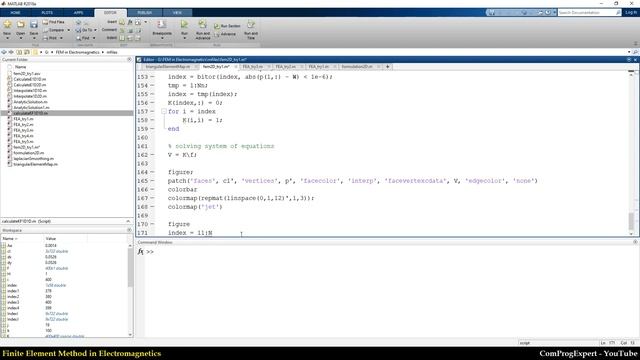This screenshot has width=640, height=360.
Task: Click the Search Documentation field
Action: coord(589,13)
